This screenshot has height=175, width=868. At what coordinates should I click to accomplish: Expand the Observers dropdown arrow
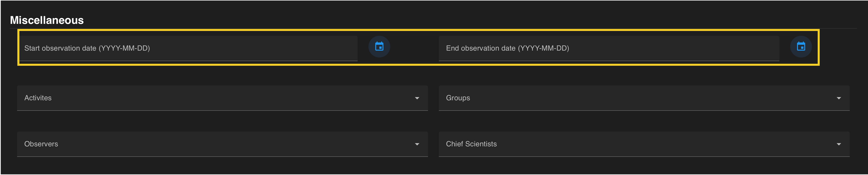(417, 144)
